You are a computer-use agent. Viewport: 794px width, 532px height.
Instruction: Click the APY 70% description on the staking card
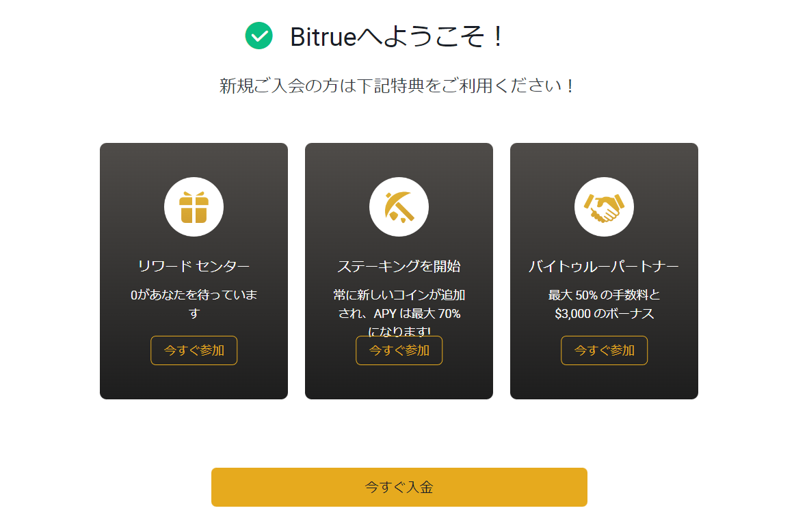point(399,315)
